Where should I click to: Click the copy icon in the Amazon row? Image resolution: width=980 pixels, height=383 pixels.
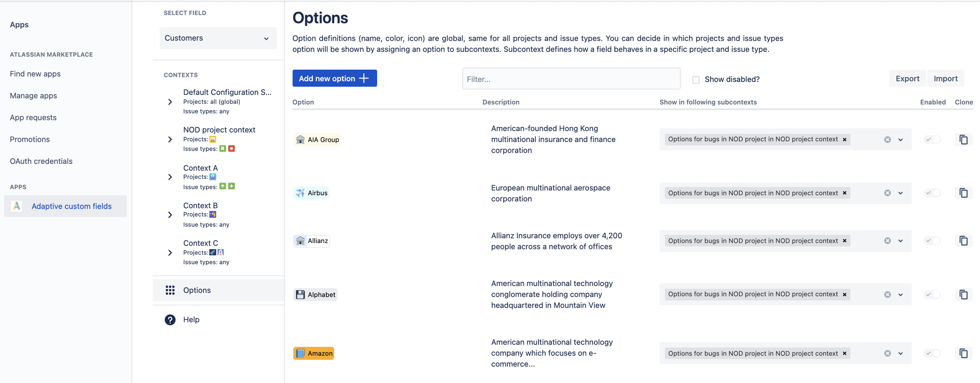point(963,353)
